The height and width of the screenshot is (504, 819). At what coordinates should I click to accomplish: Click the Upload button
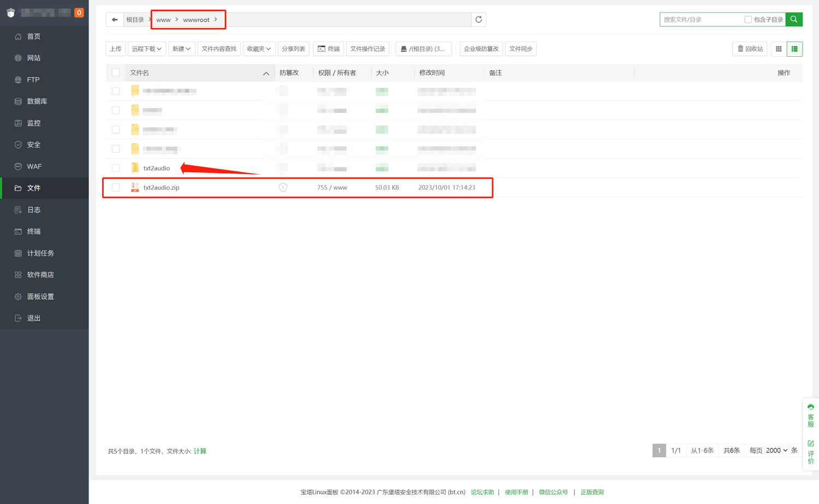coord(116,49)
